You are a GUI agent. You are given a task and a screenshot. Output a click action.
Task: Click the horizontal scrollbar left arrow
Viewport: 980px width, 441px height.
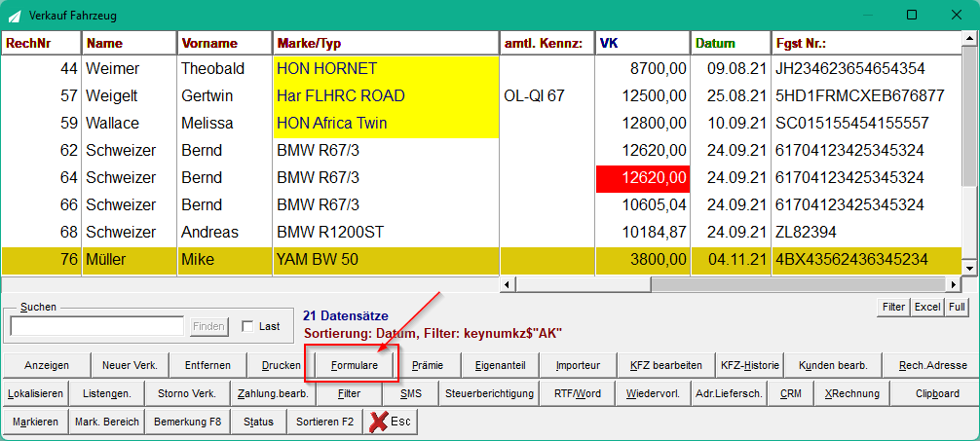[507, 285]
